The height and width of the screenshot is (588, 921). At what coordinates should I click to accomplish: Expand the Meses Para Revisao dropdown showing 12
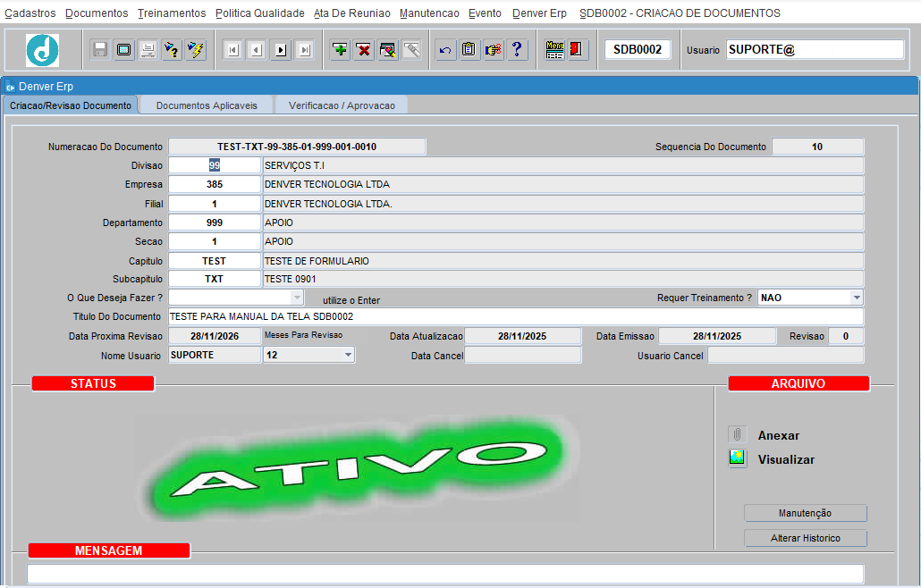click(x=348, y=356)
